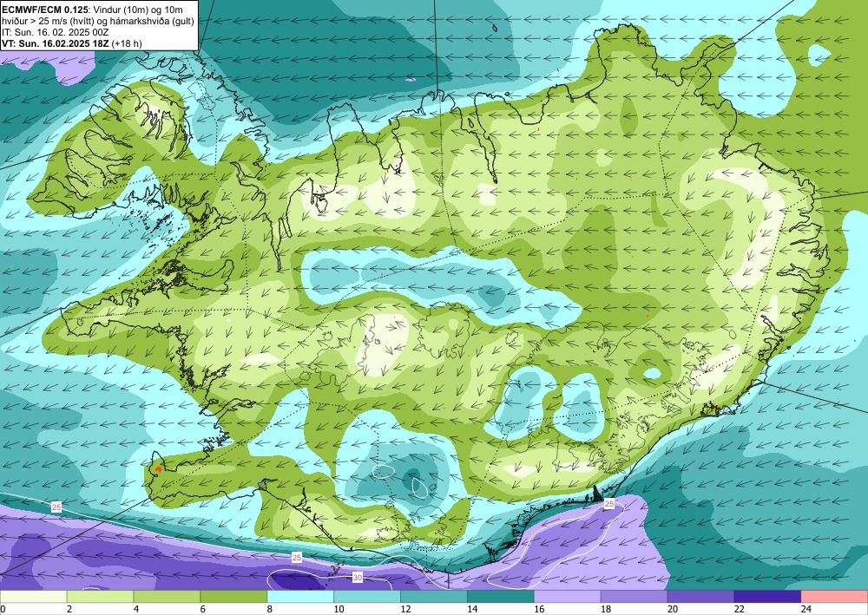This screenshot has width=868, height=615.
Task: Select the 8–10 m/s pale cyan legend swatch
Action: pyautogui.click(x=300, y=597)
